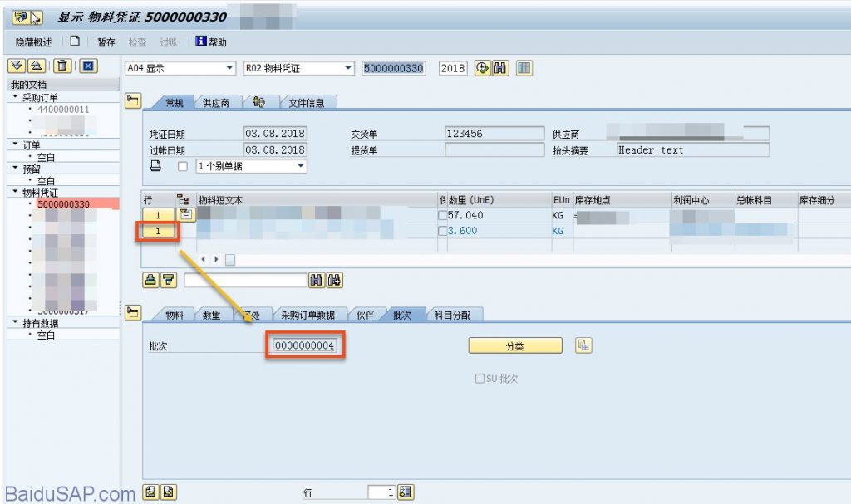Switch to the 科目分配 item tab

(454, 316)
